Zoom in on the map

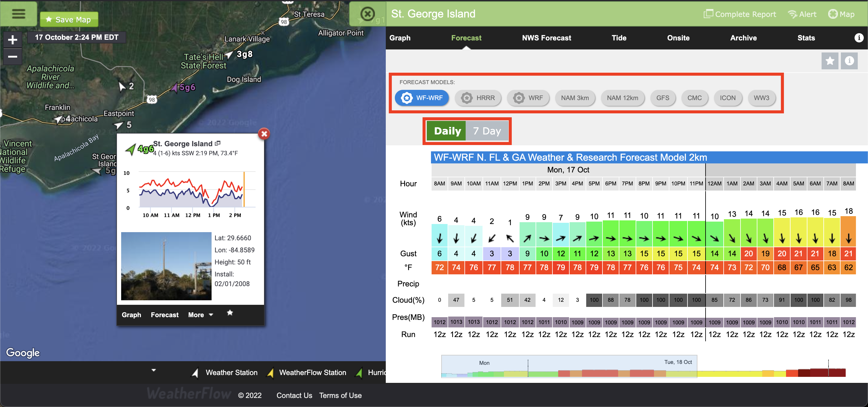12,40
